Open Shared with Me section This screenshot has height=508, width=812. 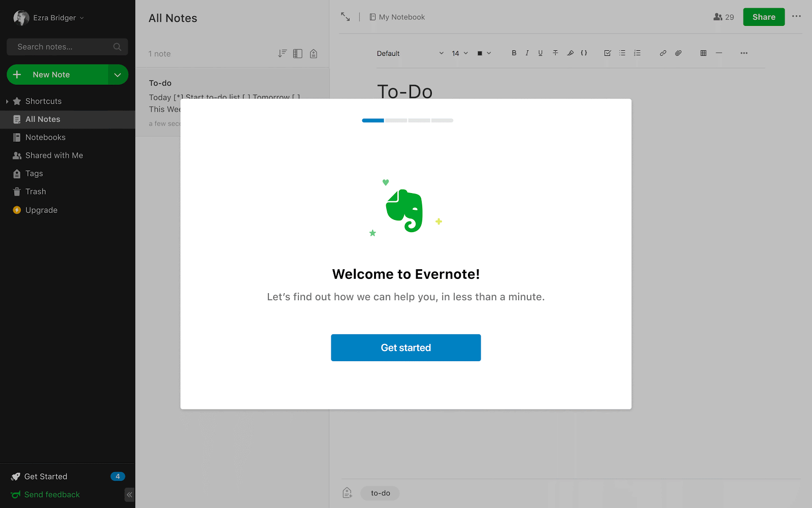(x=54, y=155)
